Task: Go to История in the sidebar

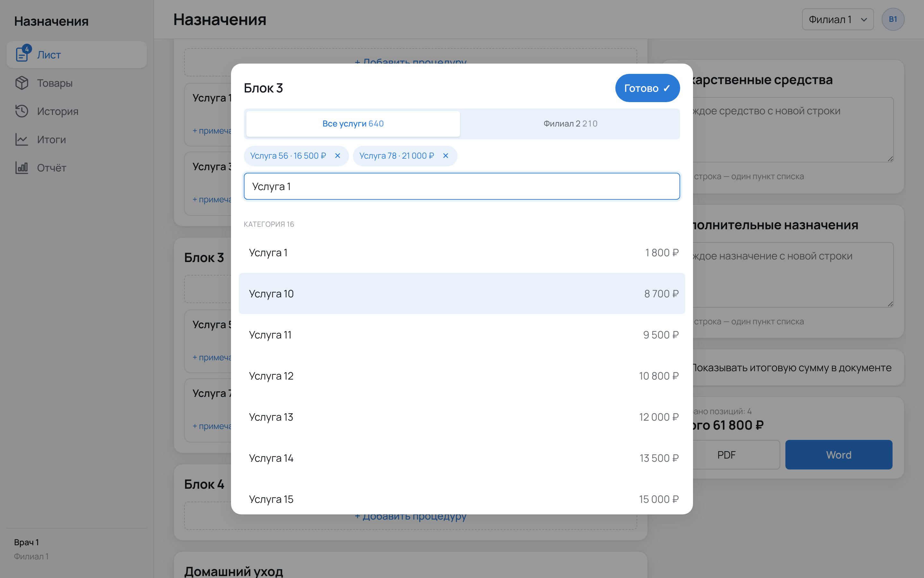Action: pos(76,111)
